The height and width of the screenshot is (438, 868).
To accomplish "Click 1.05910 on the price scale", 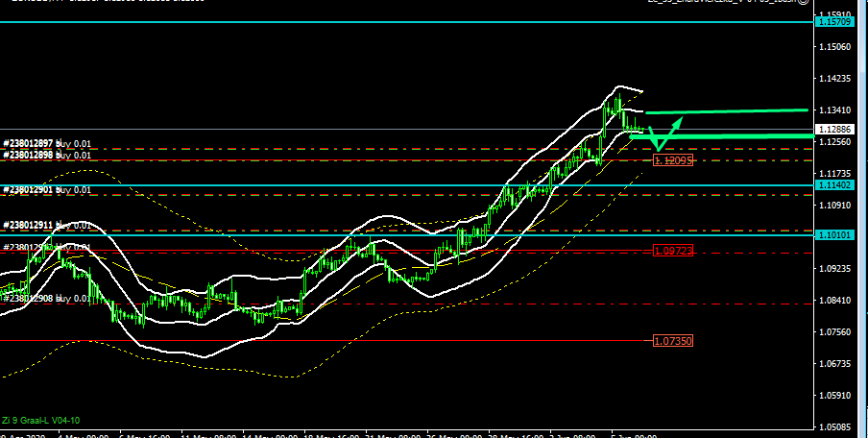I will tap(834, 396).
